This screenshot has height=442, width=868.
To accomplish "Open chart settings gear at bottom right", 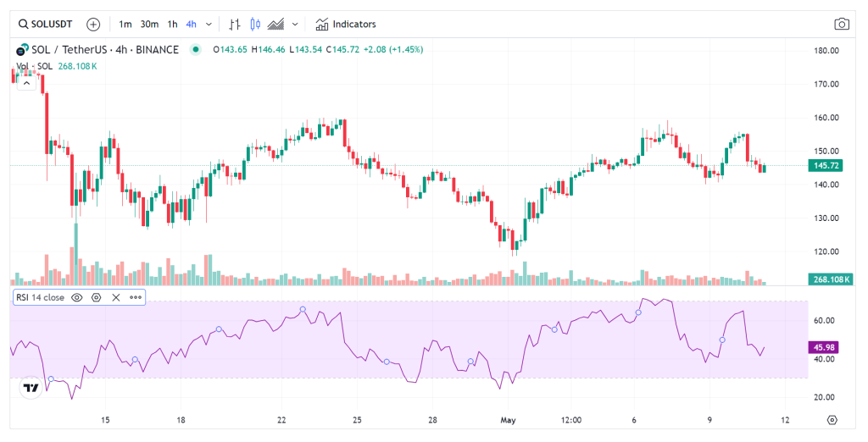I will coord(832,420).
